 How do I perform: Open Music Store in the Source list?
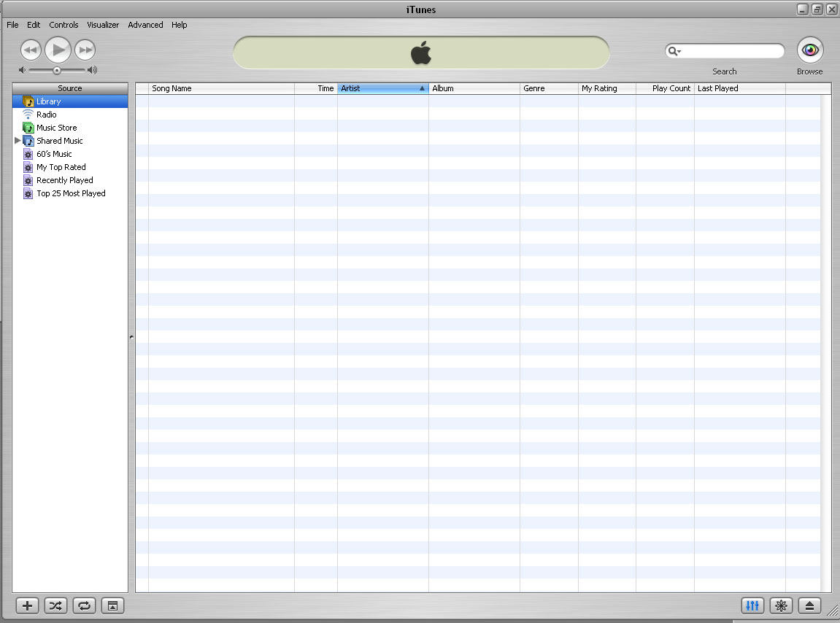pos(70,128)
